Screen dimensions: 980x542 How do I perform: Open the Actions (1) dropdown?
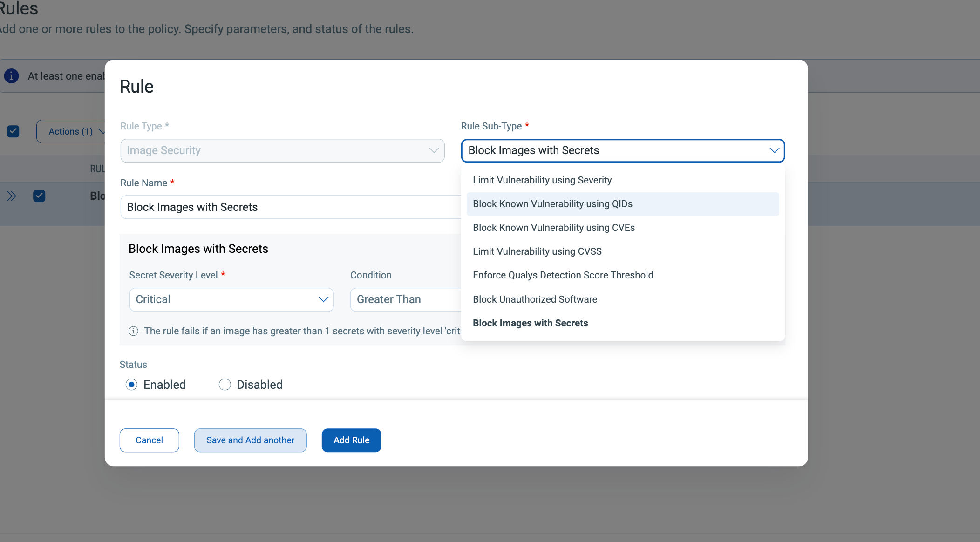tap(71, 131)
